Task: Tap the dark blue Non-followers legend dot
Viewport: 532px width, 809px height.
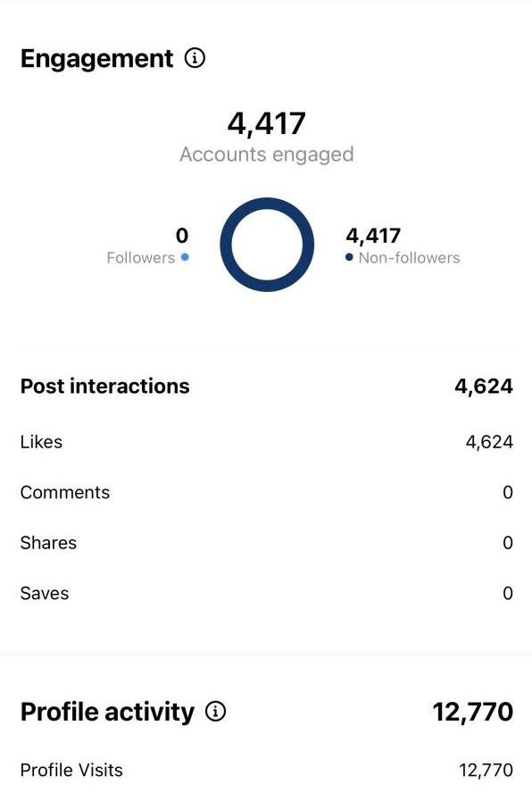Action: (x=349, y=257)
